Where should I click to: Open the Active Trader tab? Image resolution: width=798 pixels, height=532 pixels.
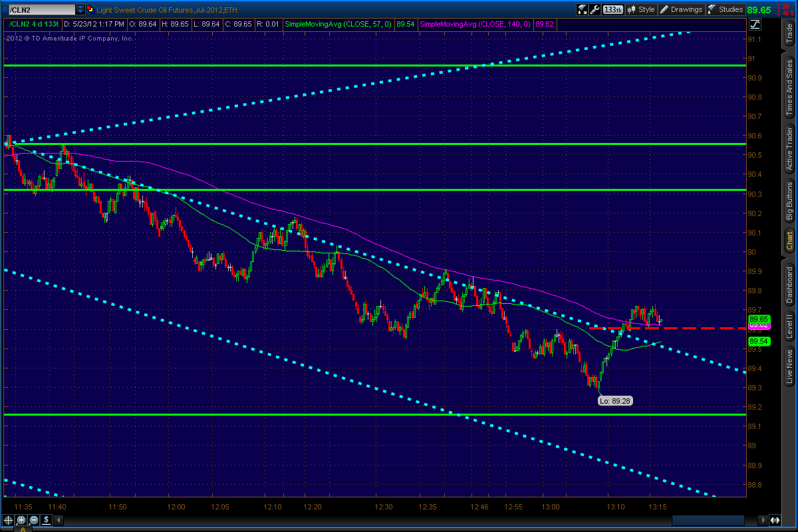(789, 150)
